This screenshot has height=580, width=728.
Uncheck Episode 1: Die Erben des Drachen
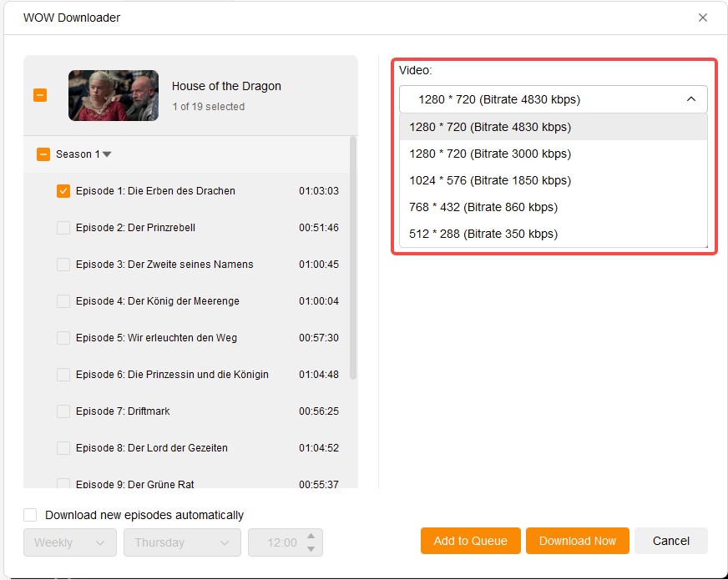pyautogui.click(x=63, y=190)
